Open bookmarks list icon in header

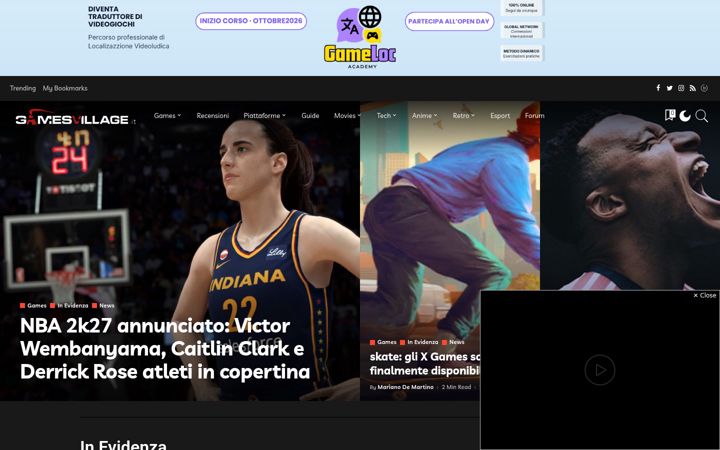coord(670,115)
